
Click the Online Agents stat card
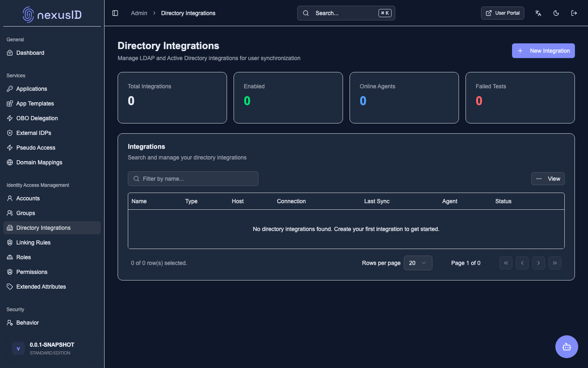click(x=404, y=98)
